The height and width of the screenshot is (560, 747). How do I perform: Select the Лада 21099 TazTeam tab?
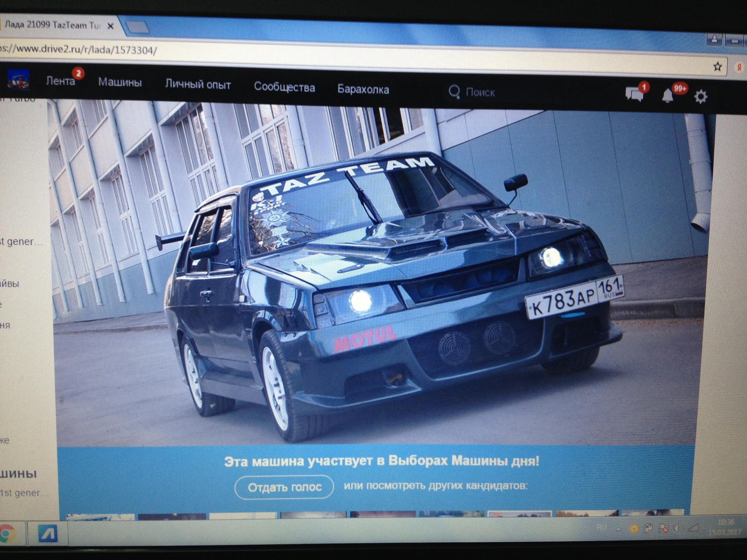click(x=52, y=25)
